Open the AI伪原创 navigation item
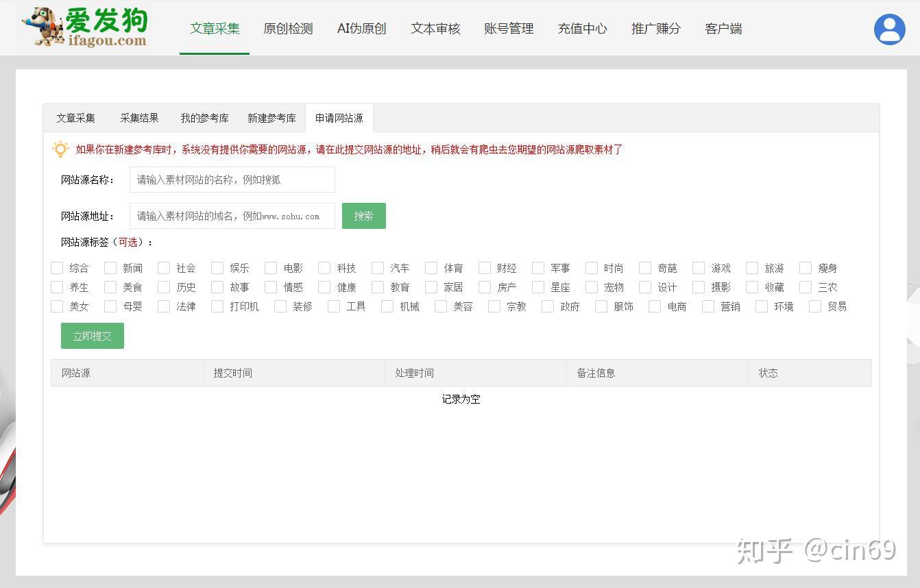Screen dimensions: 920x588 pyautogui.click(x=361, y=29)
